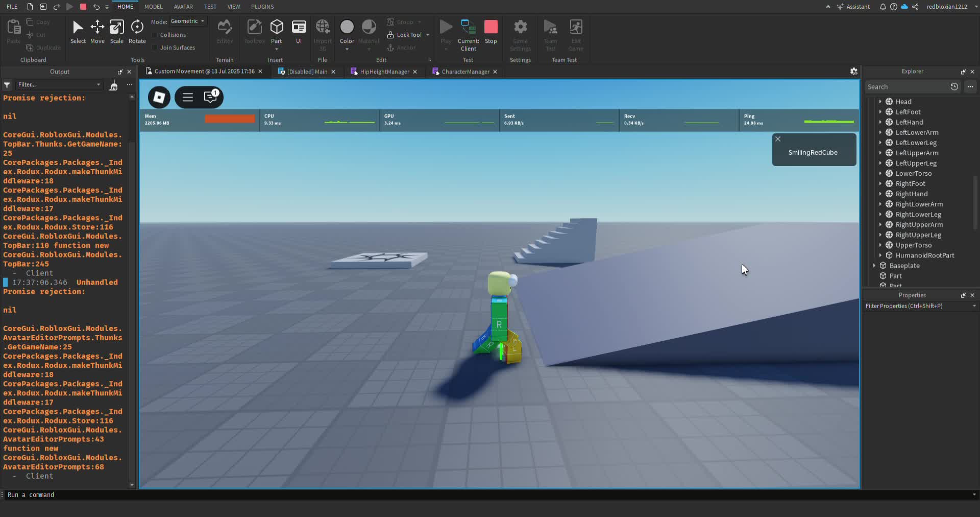Viewport: 980px width, 517px height.
Task: Pick a color with the Color tool
Action: click(x=347, y=28)
